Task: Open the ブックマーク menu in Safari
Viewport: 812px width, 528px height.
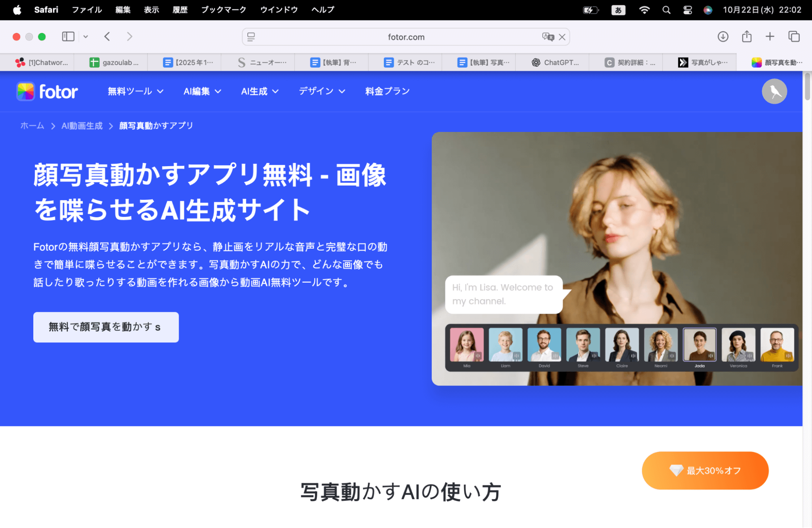Action: [223, 10]
